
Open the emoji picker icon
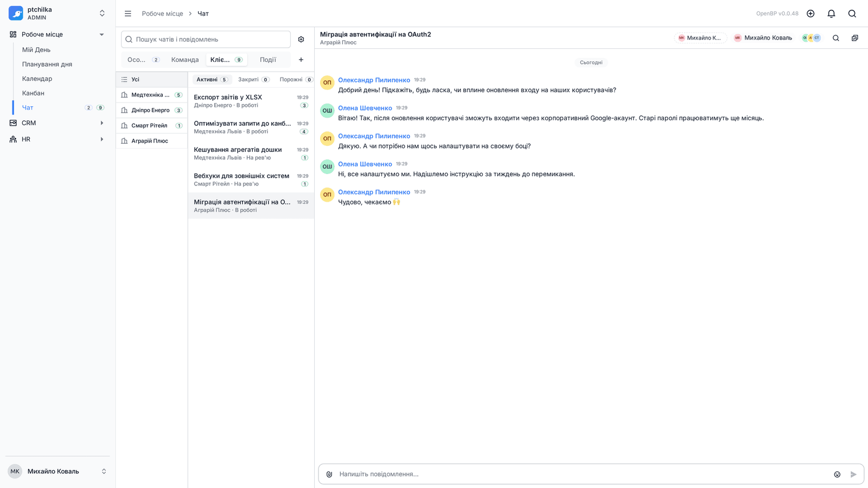[x=837, y=474]
